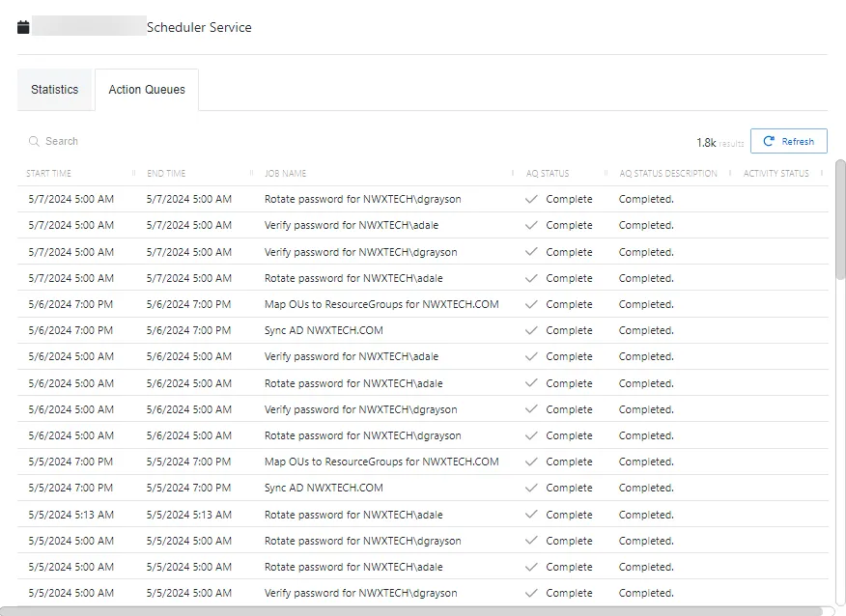This screenshot has width=846, height=616.
Task: Click the checkmark for 5/7/2024 Verify password dgrayson
Action: (x=531, y=252)
